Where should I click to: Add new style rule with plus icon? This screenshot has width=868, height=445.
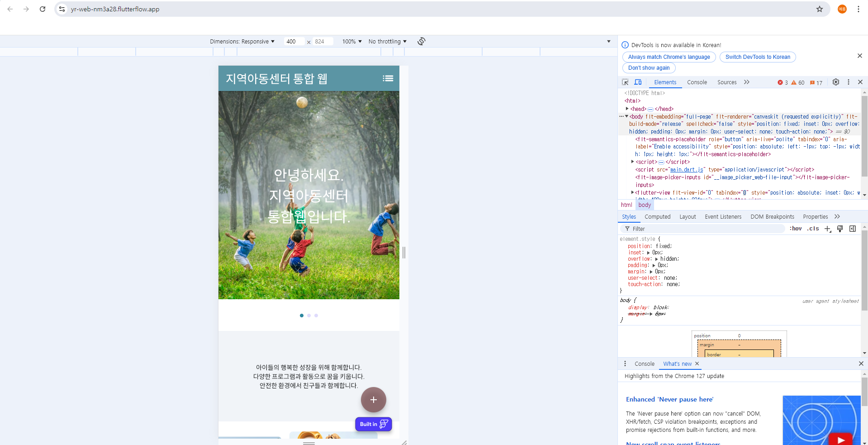[x=827, y=229]
